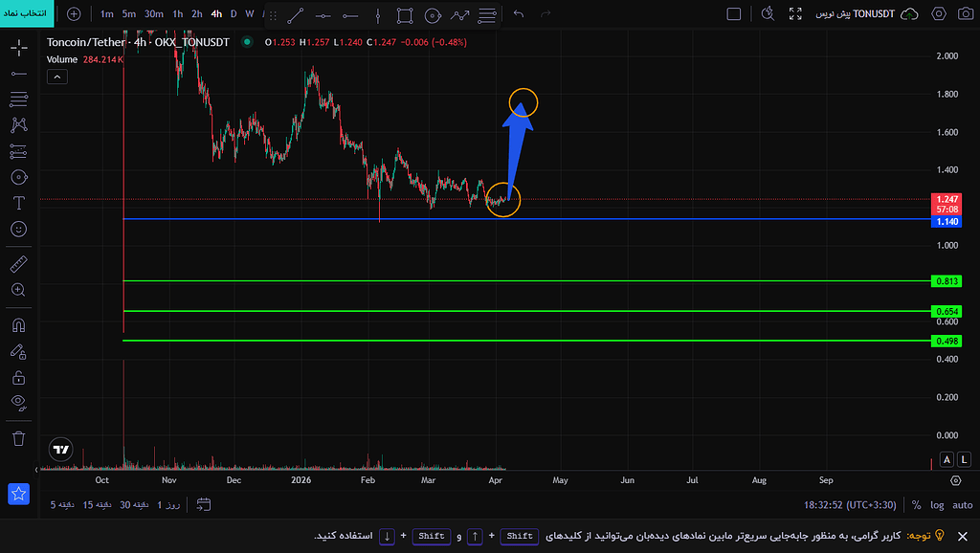Open add symbol compare plus icon
The width and height of the screenshot is (980, 553).
74,13
